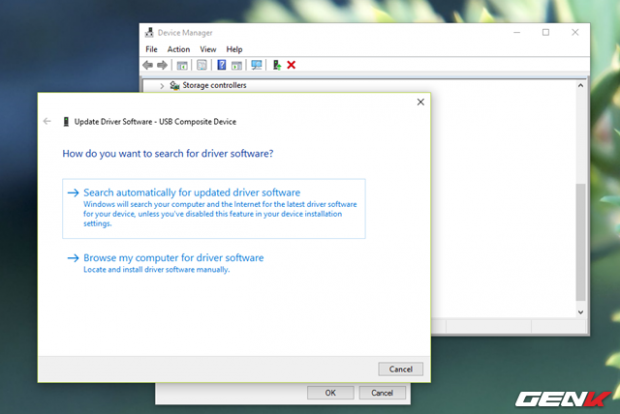Click the green arrow Update Driver icon
The image size is (620, 414).
coord(276,65)
